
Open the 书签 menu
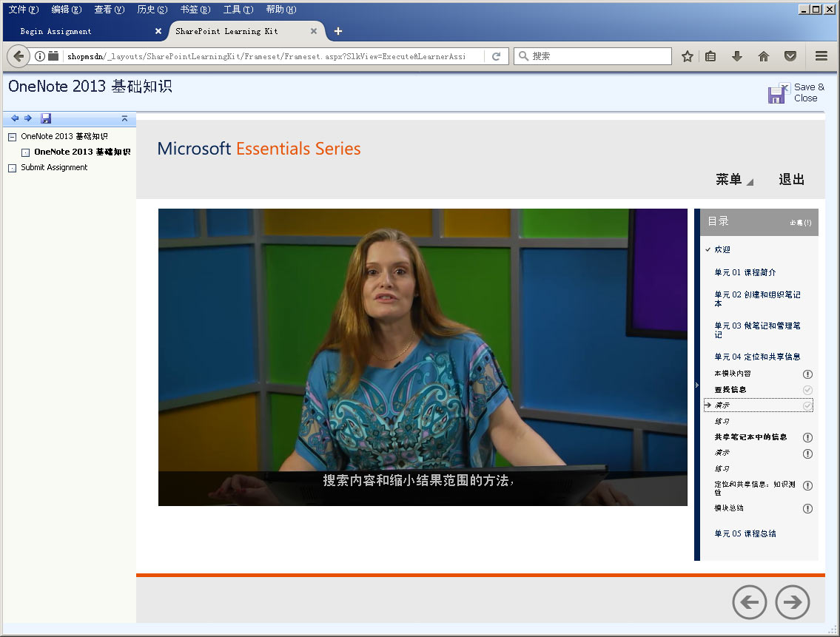(x=195, y=10)
